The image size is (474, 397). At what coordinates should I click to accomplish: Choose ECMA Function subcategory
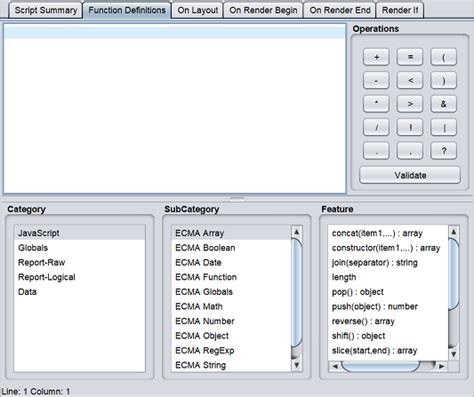coord(231,277)
